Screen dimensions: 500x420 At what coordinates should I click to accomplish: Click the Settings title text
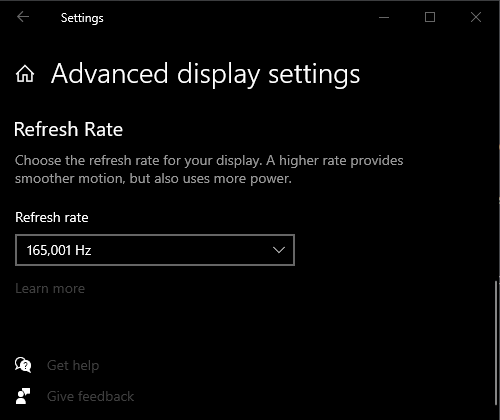tap(82, 18)
